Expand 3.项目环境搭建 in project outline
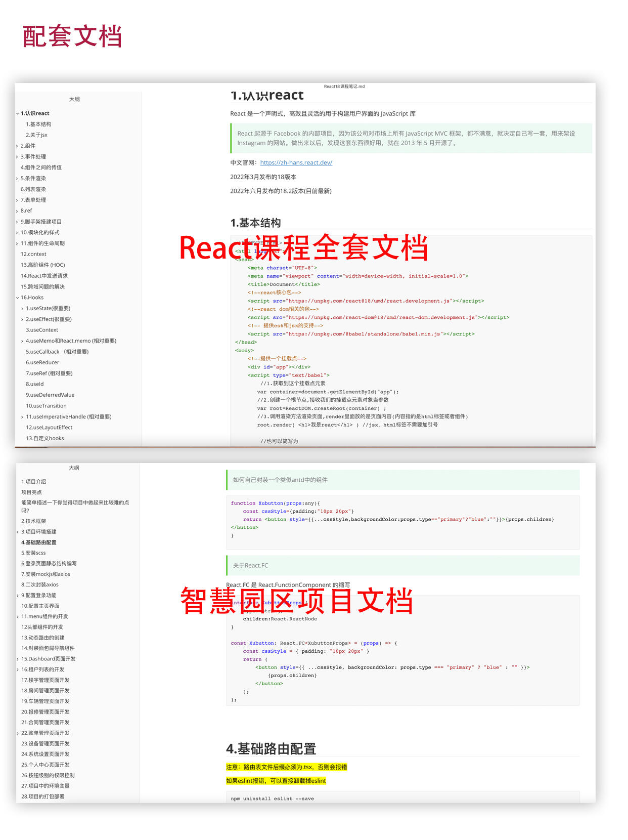 pyautogui.click(x=18, y=532)
